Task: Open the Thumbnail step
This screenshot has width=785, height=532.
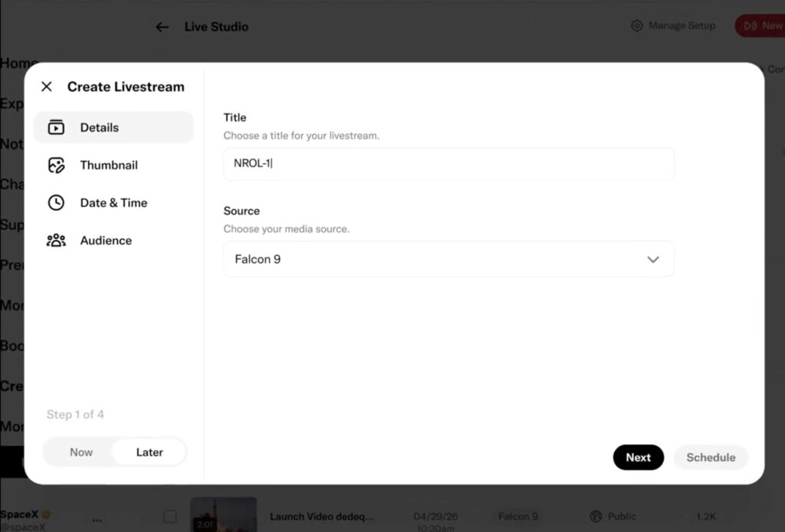Action: [113, 165]
